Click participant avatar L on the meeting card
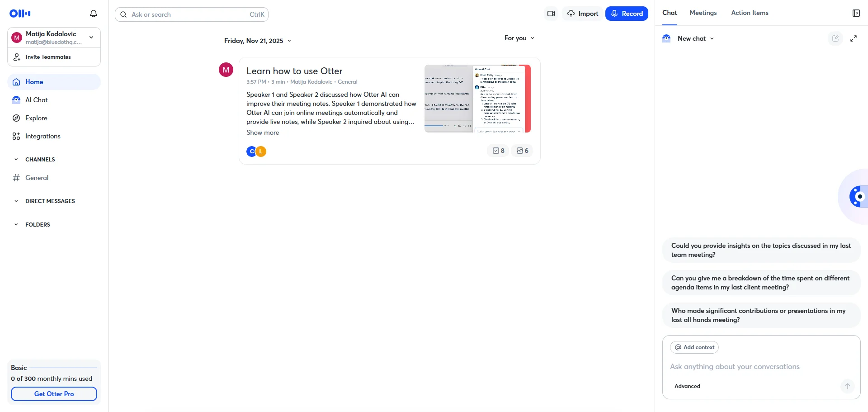 pyautogui.click(x=261, y=152)
